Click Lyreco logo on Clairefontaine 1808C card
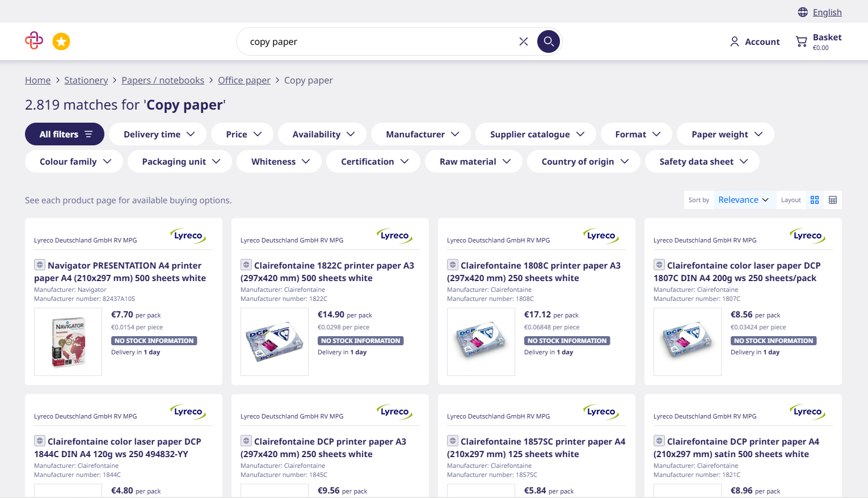868x498 pixels. click(601, 236)
